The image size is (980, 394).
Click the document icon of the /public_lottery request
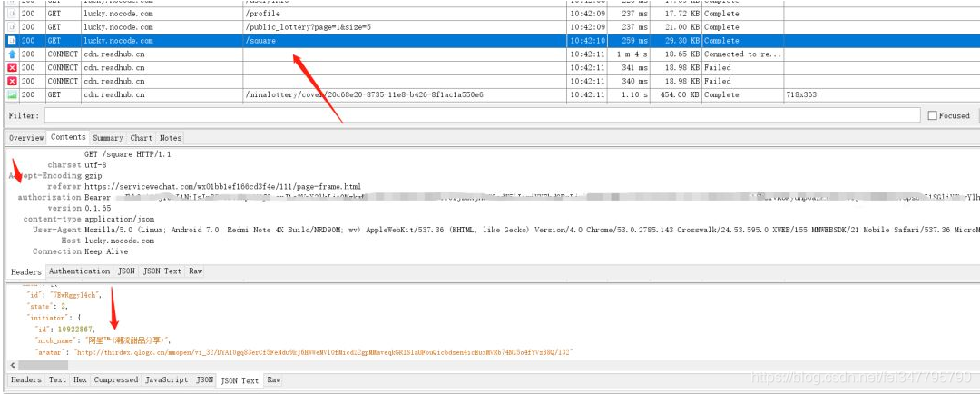11,27
